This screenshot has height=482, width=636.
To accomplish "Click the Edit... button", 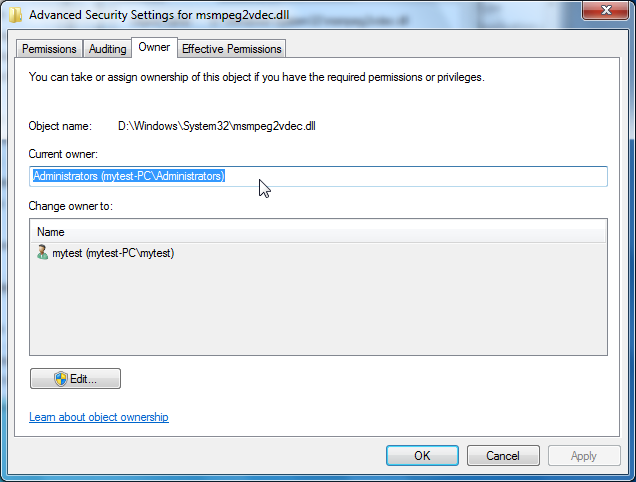I will coord(75,379).
